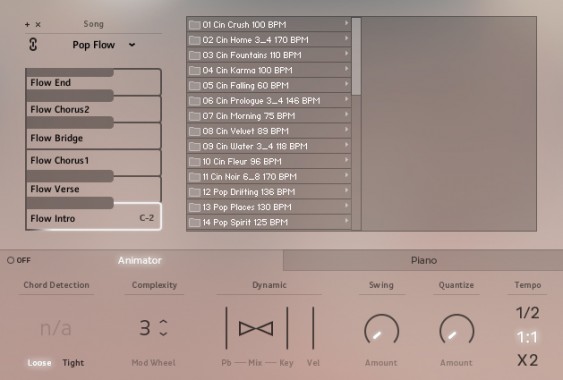Toggle the link chain icon beside Pop Flow
The image size is (563, 380).
pos(33,45)
